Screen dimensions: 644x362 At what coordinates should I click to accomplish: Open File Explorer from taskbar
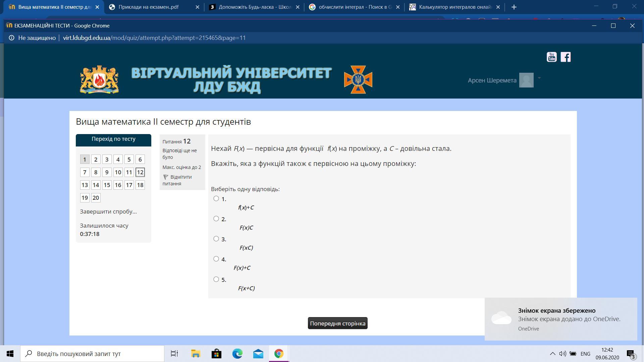point(196,354)
